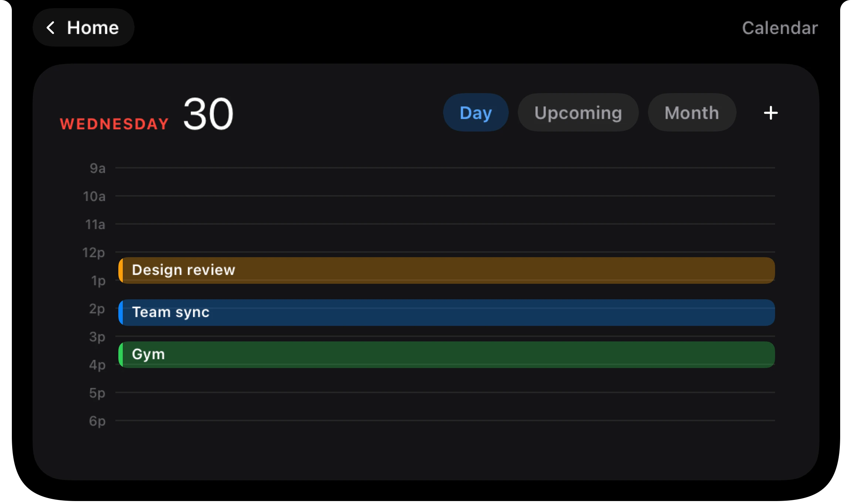The width and height of the screenshot is (852, 504).
Task: Select the 5p time label
Action: 97,394
